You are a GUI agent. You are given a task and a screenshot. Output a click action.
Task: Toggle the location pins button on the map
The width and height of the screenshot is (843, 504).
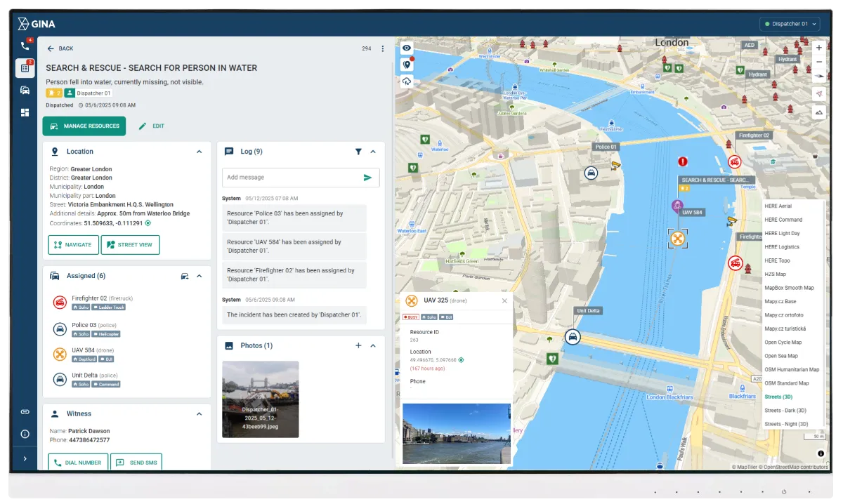[407, 64]
